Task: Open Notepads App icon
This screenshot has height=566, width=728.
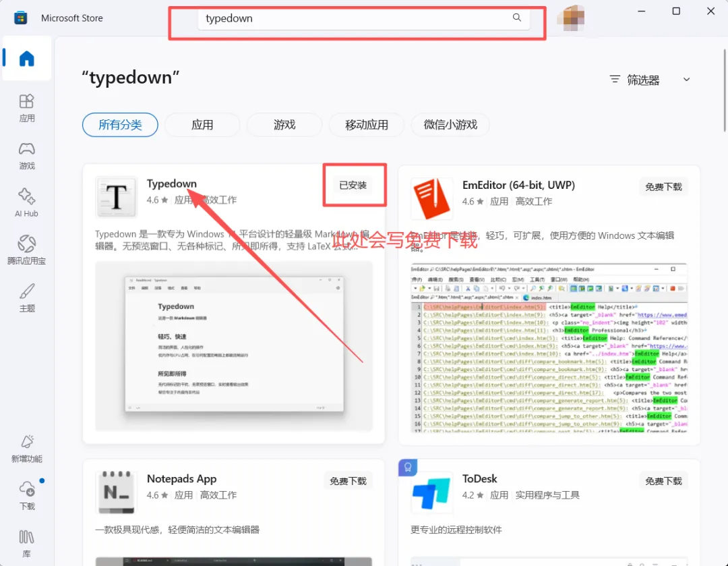Action: click(116, 492)
